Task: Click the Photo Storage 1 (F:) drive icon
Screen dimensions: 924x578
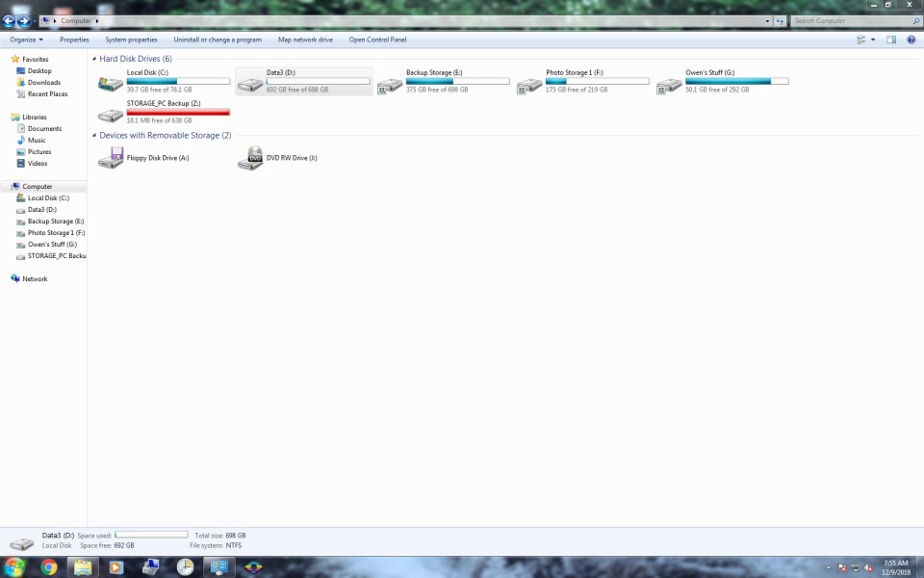Action: click(529, 85)
